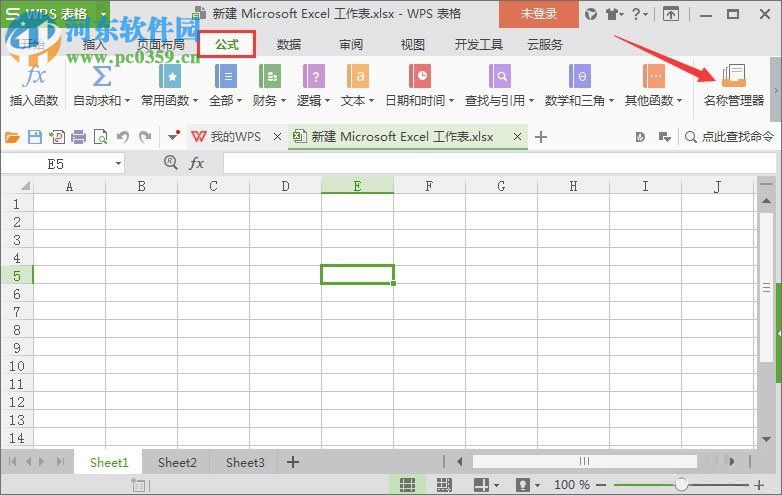Click the formula bar input field
This screenshot has height=495, width=782.
[499, 164]
